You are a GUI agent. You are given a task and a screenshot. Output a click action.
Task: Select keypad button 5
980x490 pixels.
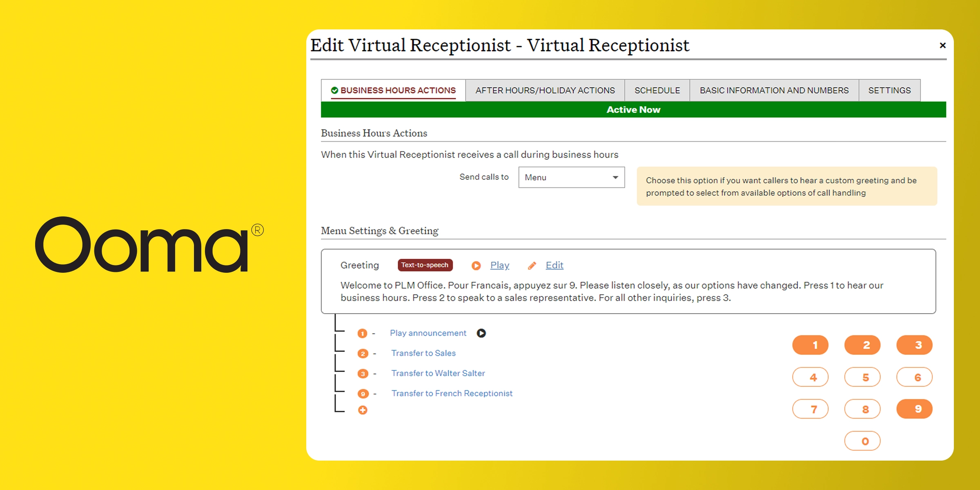coord(862,377)
